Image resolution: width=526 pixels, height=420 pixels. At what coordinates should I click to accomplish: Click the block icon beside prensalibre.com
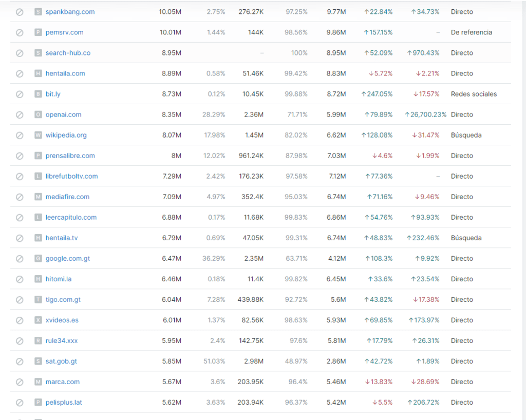click(20, 156)
